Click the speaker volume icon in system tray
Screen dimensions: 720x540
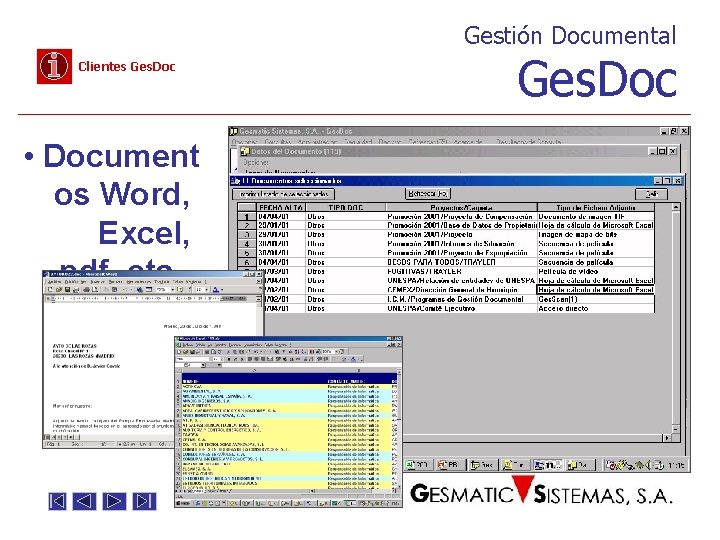coord(648,466)
